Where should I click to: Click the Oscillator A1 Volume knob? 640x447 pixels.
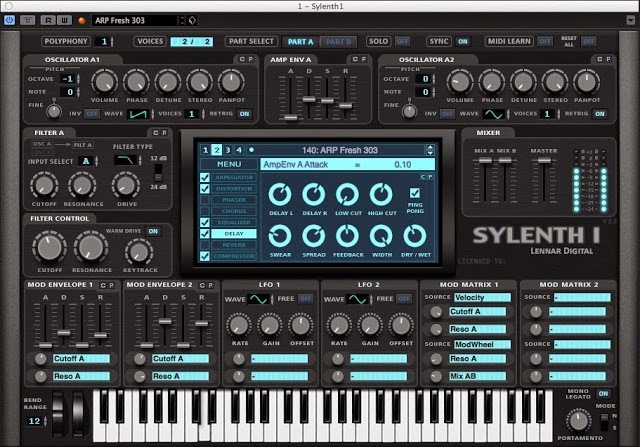pos(104,82)
